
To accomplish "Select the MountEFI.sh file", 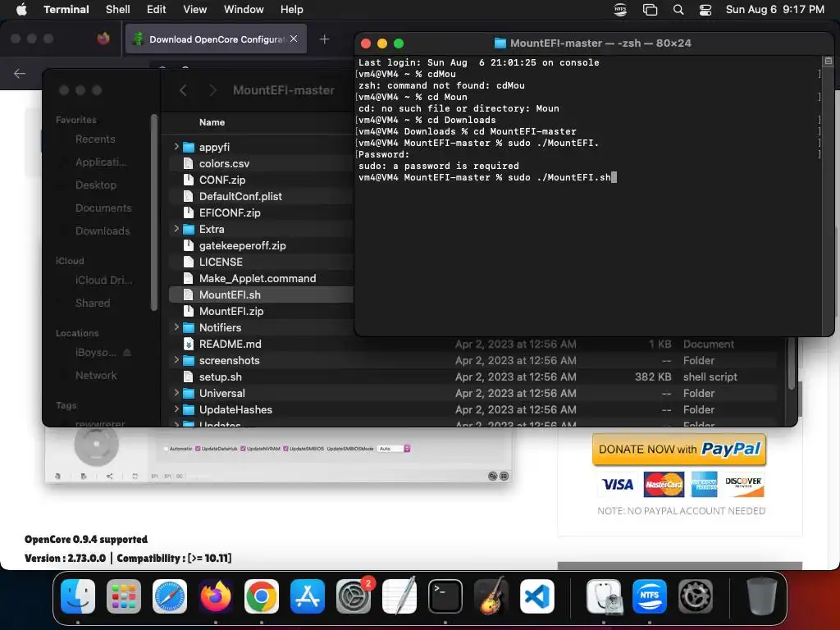I will tap(230, 294).
